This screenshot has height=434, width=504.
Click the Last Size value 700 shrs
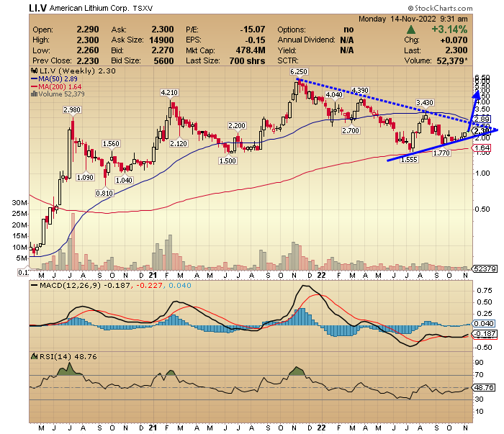pyautogui.click(x=247, y=60)
